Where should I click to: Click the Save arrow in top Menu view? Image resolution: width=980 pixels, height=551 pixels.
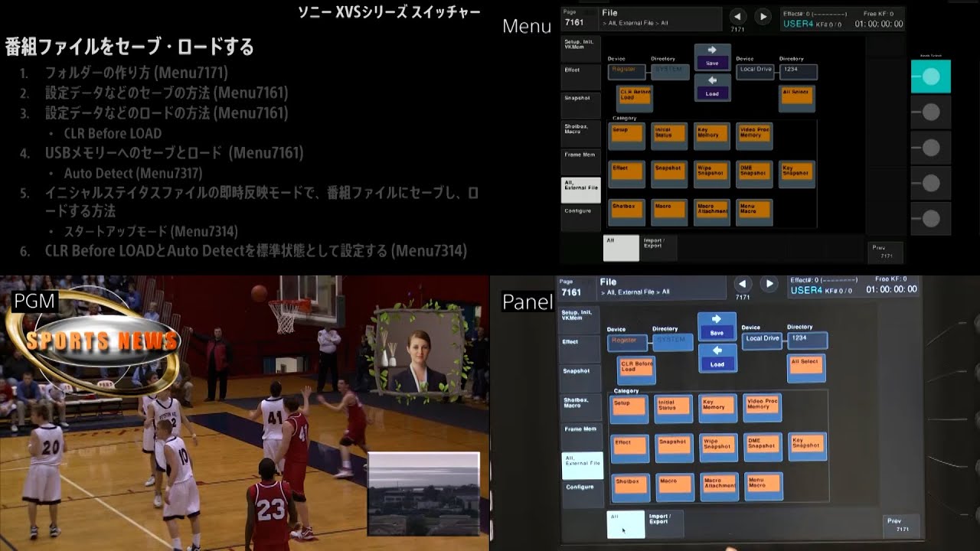pyautogui.click(x=712, y=57)
